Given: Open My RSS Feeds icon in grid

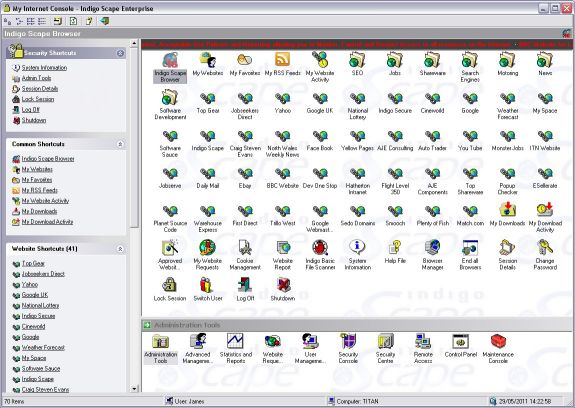Looking at the screenshot, I should 282,64.
